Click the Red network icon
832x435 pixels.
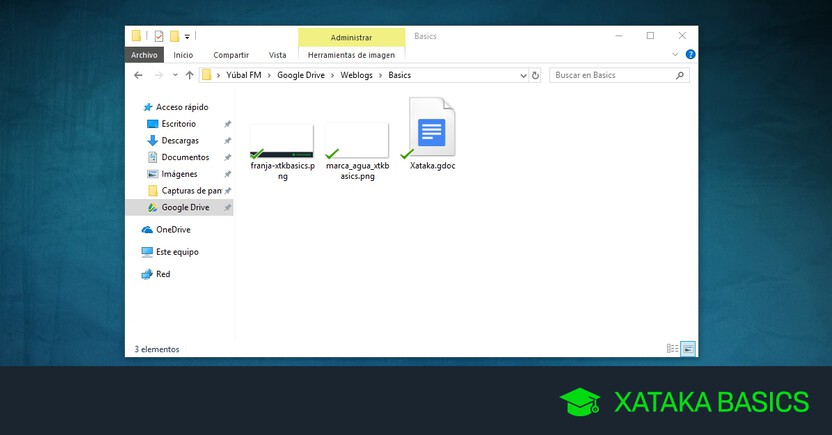(147, 274)
